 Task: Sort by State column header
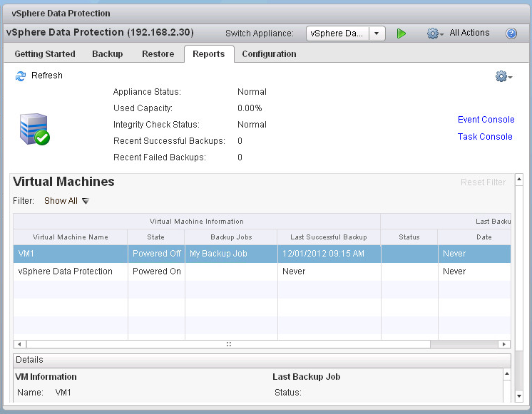click(156, 237)
